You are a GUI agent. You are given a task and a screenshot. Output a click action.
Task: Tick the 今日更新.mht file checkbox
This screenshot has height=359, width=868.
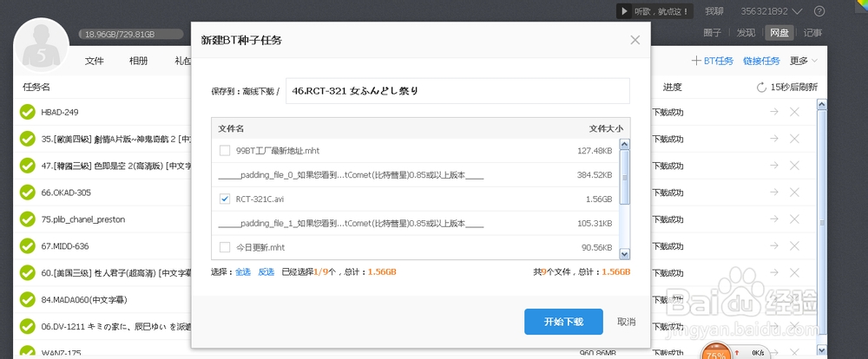(x=225, y=247)
